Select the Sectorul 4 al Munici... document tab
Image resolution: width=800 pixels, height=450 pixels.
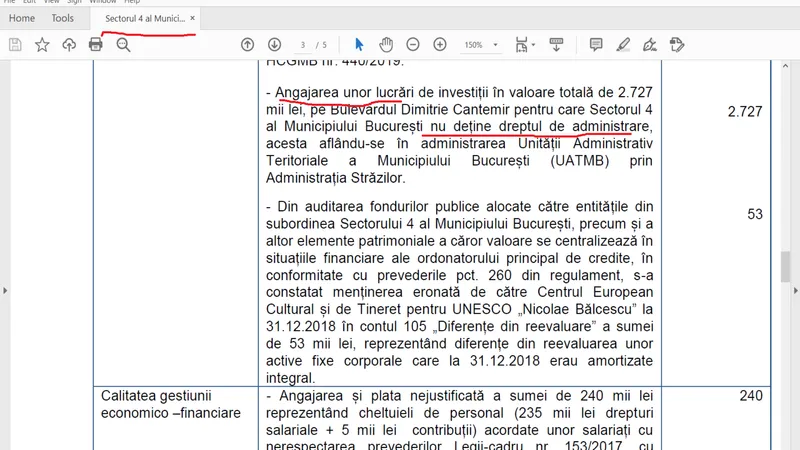click(145, 18)
